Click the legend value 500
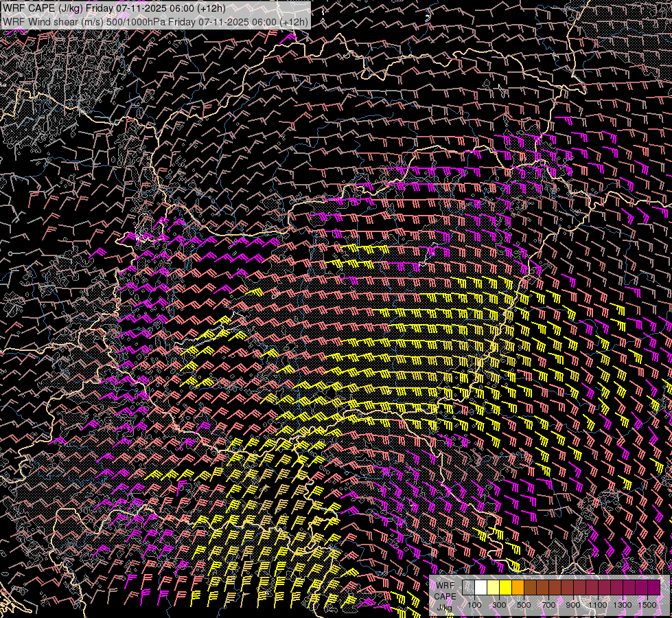Image resolution: width=672 pixels, height=618 pixels. pyautogui.click(x=524, y=605)
